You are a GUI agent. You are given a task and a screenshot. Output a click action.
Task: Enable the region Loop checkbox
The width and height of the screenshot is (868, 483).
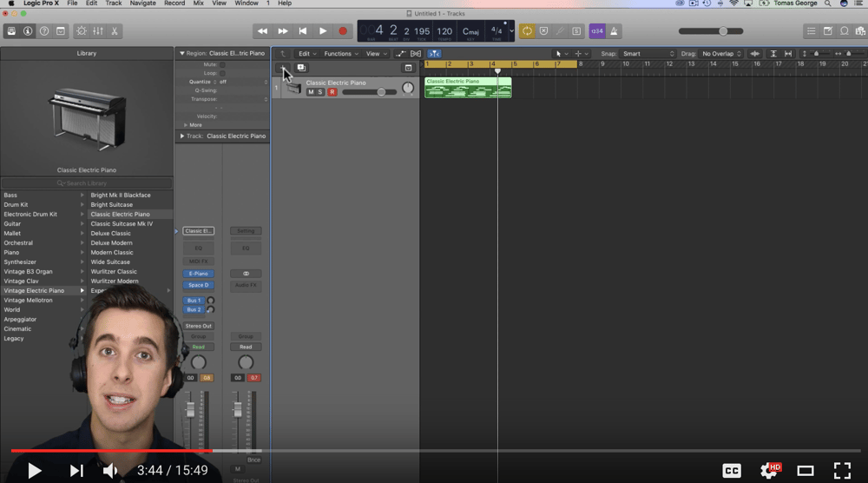[222, 73]
